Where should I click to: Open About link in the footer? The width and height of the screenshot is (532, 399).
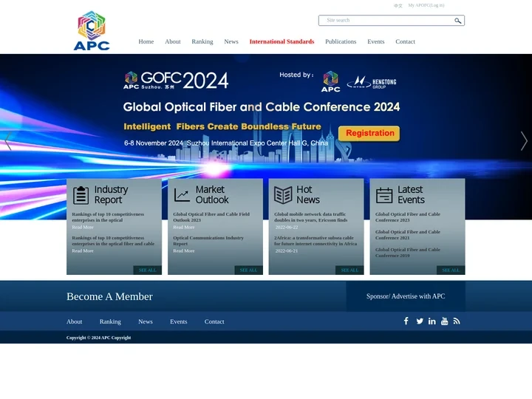[x=75, y=321]
